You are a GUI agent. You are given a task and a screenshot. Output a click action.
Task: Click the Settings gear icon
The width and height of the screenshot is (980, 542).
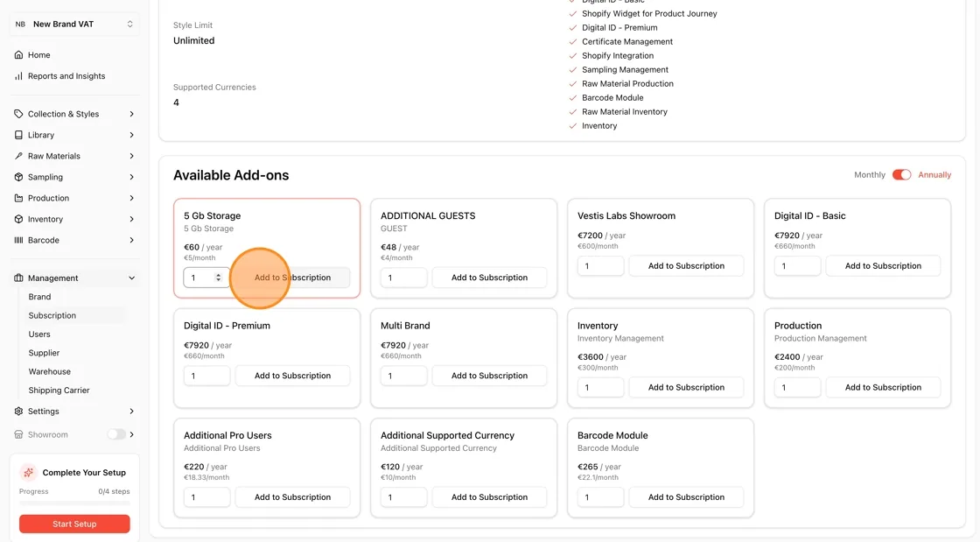(18, 412)
